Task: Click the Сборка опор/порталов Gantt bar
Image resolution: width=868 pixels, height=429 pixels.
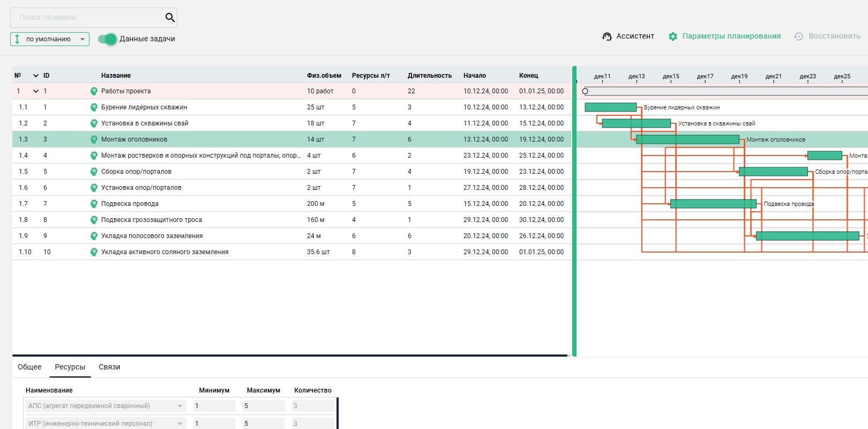Action: coord(774,172)
